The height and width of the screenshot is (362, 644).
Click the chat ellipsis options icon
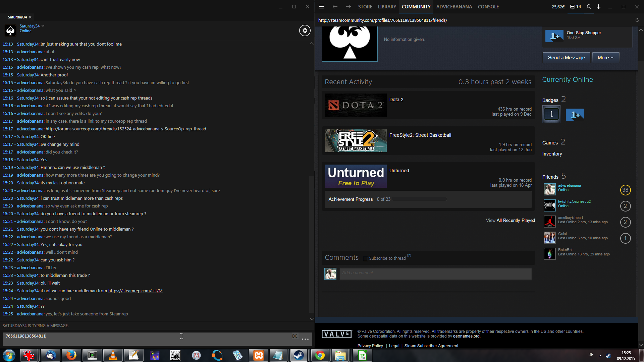pyautogui.click(x=305, y=339)
